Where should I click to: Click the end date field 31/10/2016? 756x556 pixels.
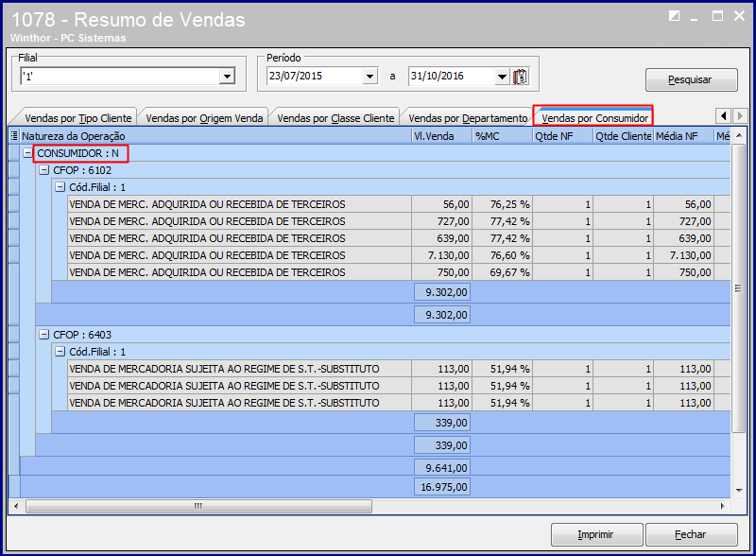[x=453, y=77]
